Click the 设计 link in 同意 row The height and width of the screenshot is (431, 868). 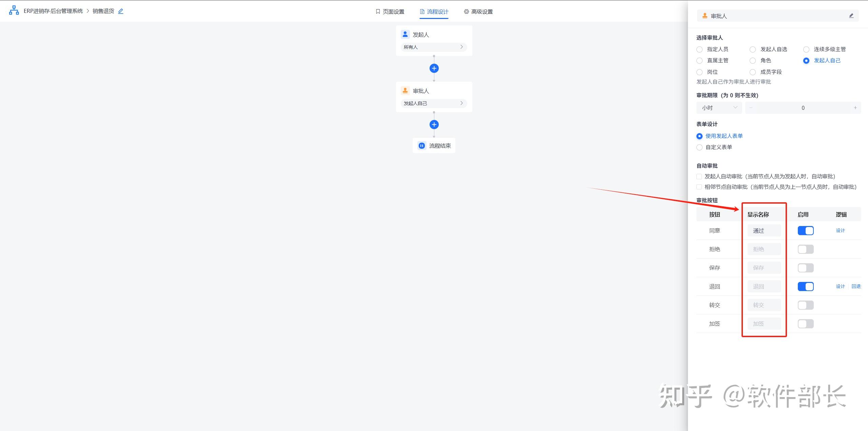840,231
